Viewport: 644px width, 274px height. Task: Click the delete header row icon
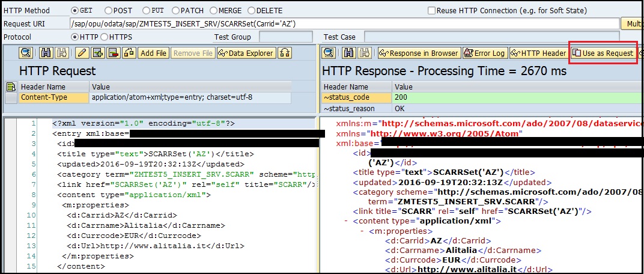[x=112, y=53]
